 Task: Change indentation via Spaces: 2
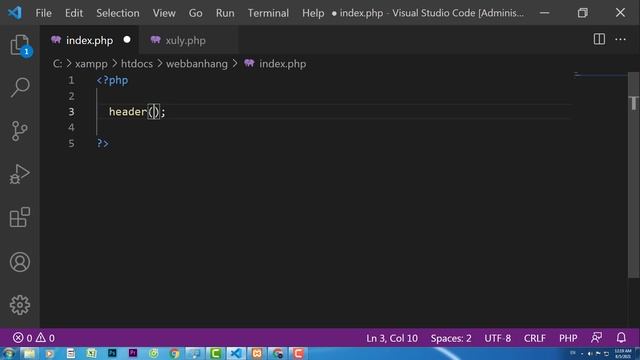451,338
